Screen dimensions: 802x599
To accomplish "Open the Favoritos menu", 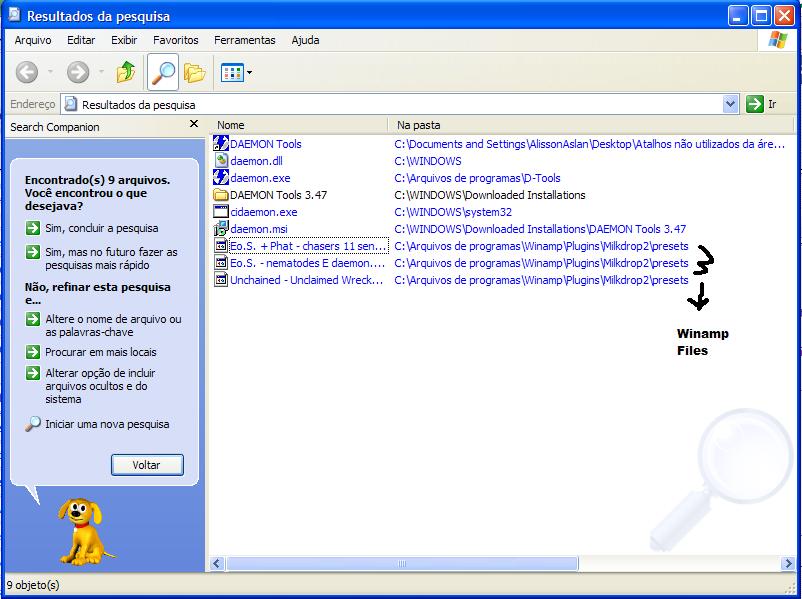I will click(175, 40).
